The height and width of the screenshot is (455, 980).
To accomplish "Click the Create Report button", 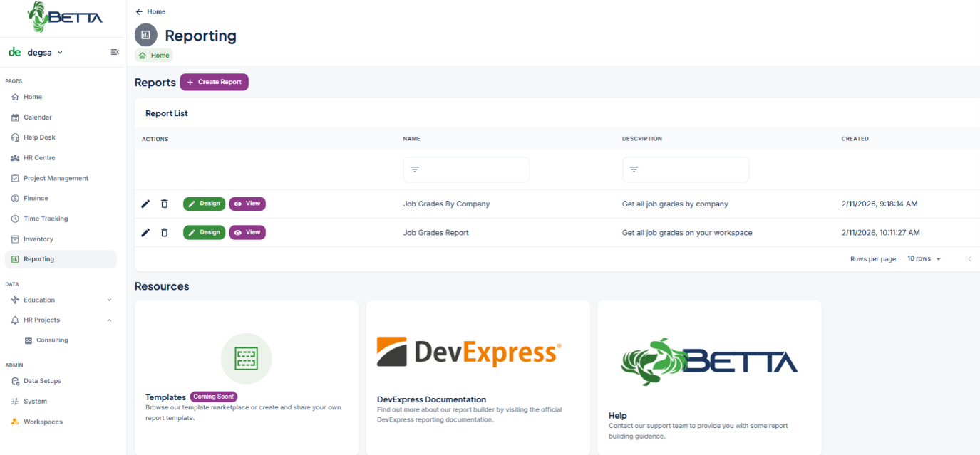I will (214, 82).
